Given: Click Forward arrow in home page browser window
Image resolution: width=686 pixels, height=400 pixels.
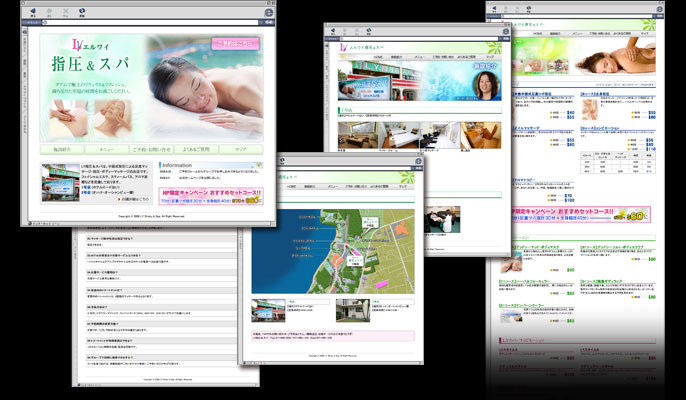Looking at the screenshot, I should (49, 11).
